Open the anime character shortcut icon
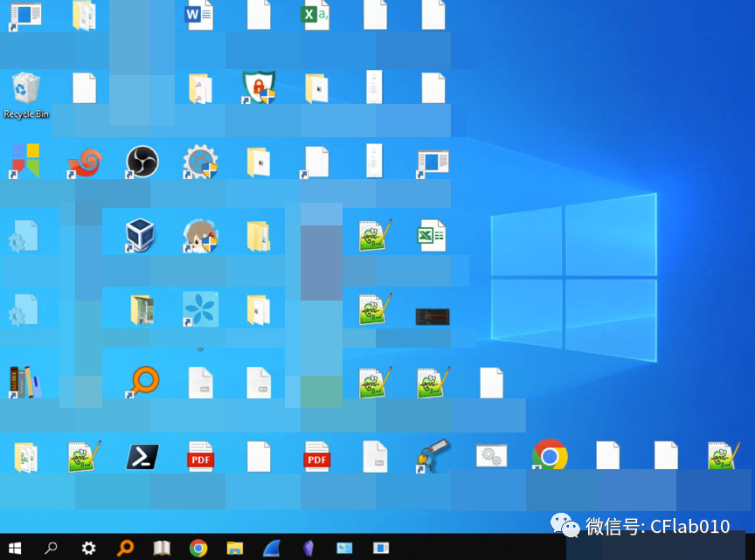This screenshot has width=755, height=560. click(x=200, y=236)
